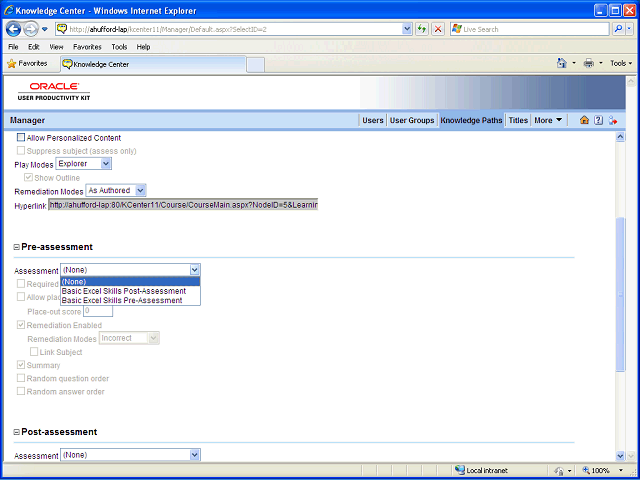Click the Pre-assessment Assessment dropdown arrow

195,270
